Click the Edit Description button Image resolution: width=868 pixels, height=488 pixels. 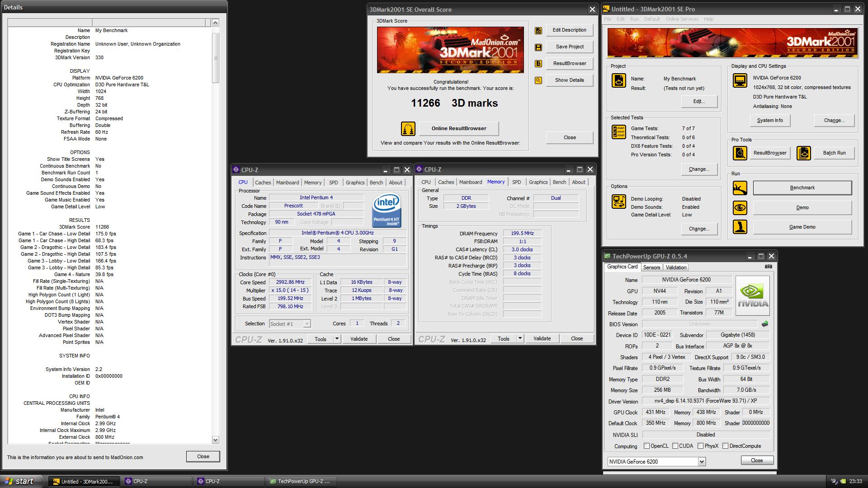(570, 30)
